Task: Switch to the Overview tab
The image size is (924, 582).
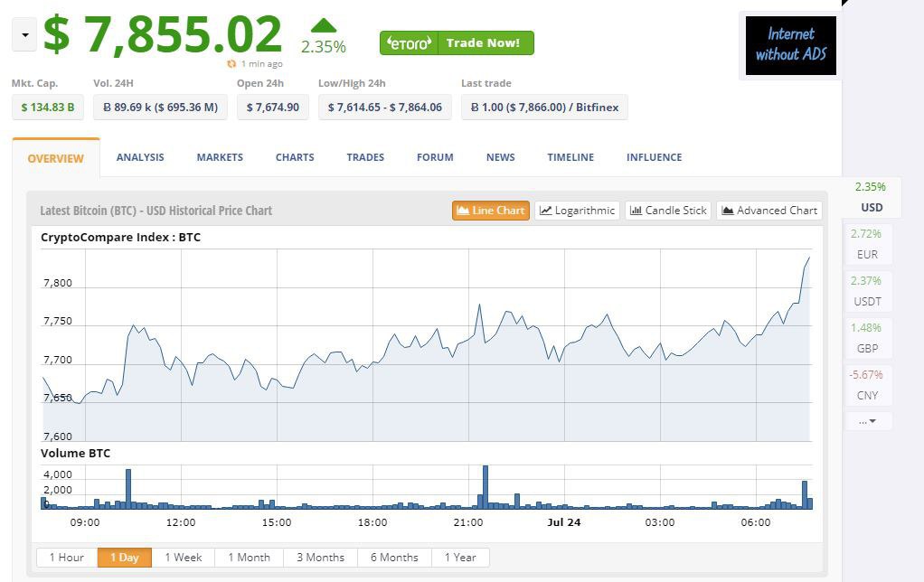Action: click(x=56, y=158)
